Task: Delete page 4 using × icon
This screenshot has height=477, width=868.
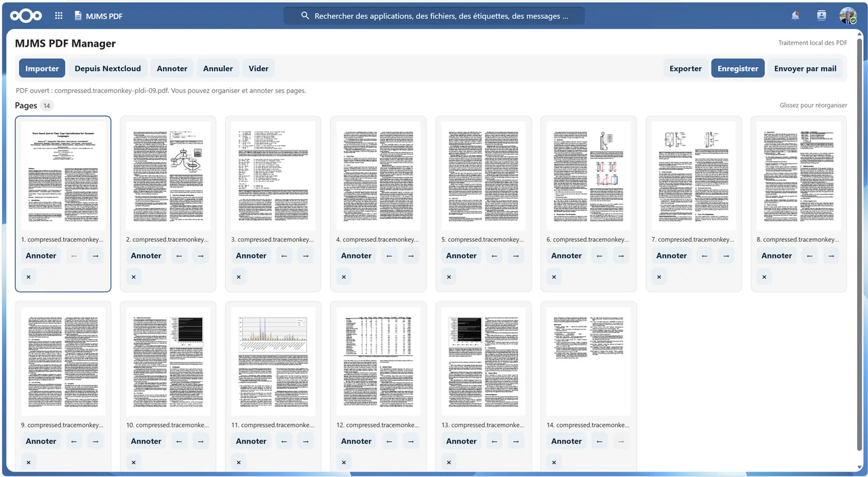Action: pos(344,276)
